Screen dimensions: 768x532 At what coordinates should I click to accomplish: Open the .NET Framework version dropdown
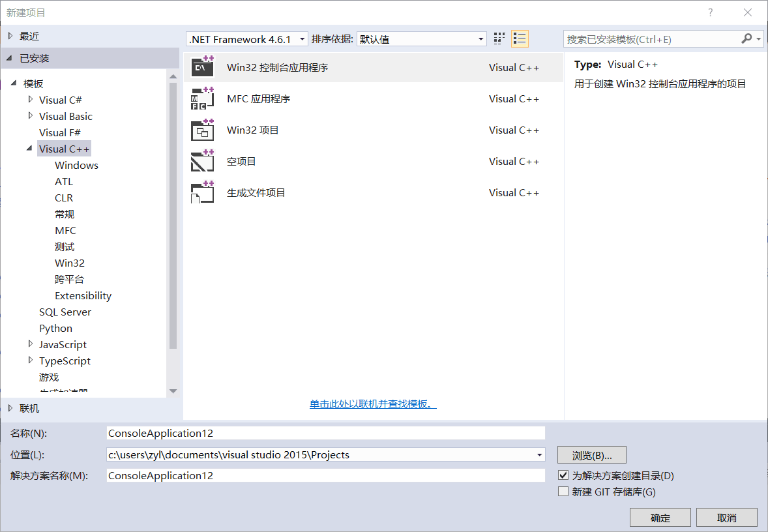pyautogui.click(x=302, y=38)
